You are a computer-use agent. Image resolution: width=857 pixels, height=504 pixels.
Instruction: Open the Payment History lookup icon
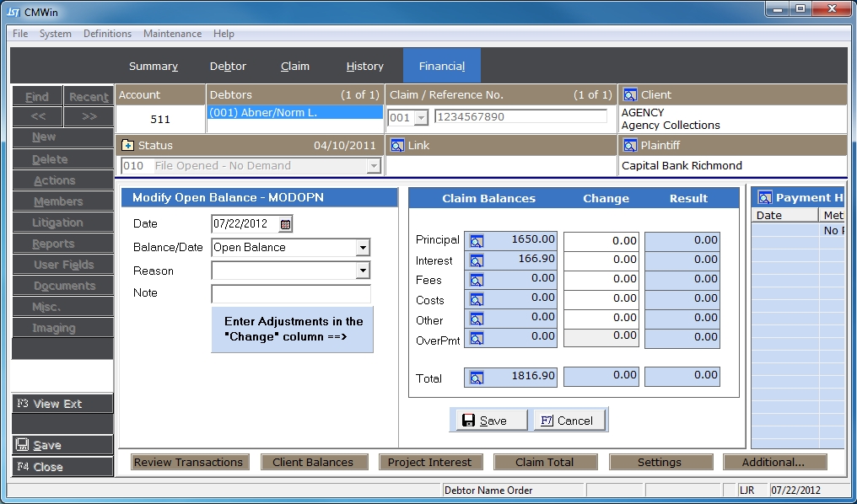tap(765, 198)
